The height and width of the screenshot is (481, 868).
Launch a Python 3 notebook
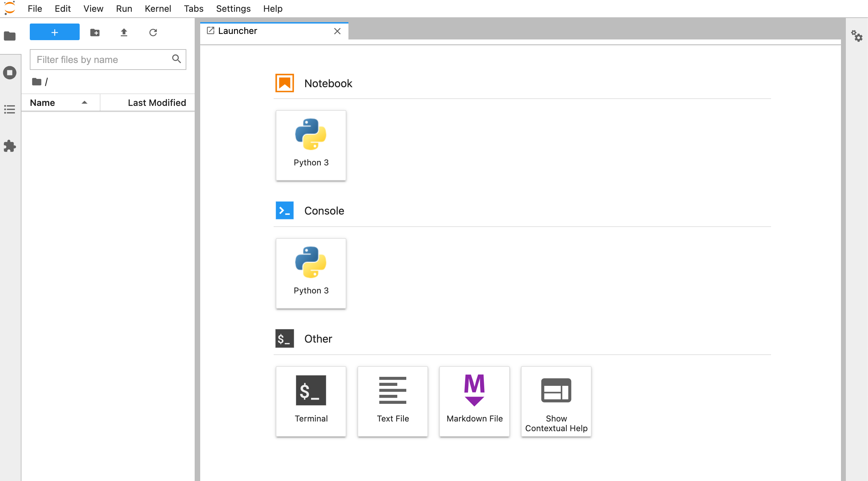click(311, 145)
